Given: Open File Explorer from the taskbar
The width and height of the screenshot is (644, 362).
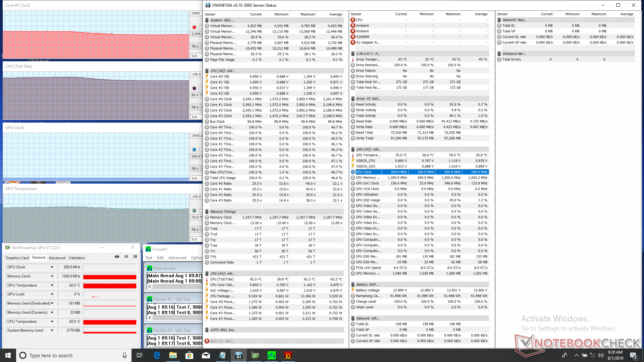Looking at the screenshot, I should click(x=173, y=355).
